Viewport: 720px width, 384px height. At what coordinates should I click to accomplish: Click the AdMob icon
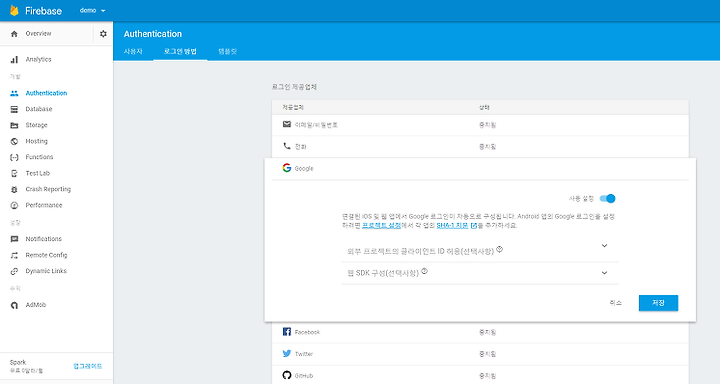point(14,305)
